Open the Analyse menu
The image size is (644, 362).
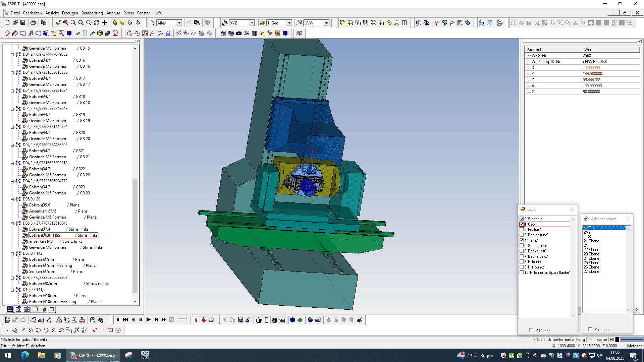[113, 13]
